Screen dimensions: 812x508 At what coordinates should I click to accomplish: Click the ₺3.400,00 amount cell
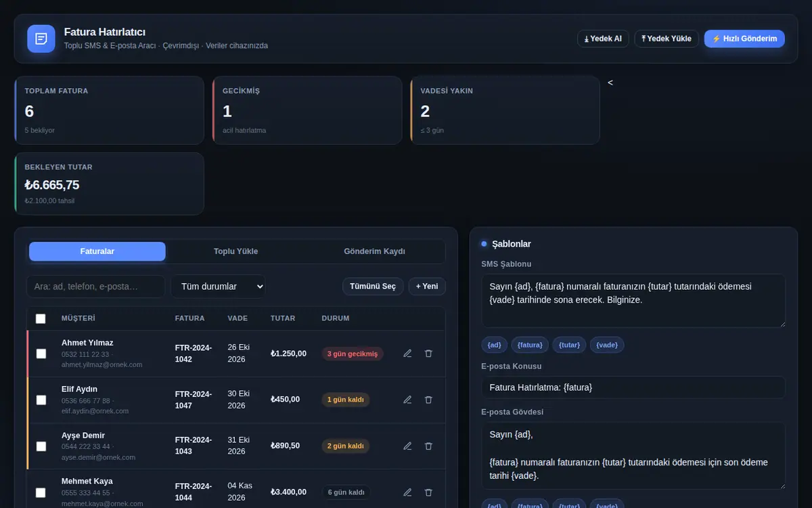288,492
